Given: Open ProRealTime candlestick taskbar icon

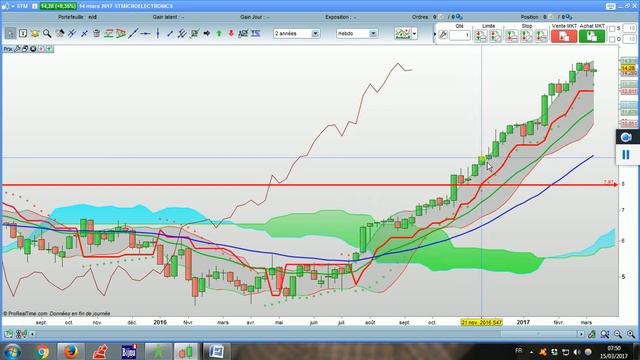Looking at the screenshot, I should [186, 352].
